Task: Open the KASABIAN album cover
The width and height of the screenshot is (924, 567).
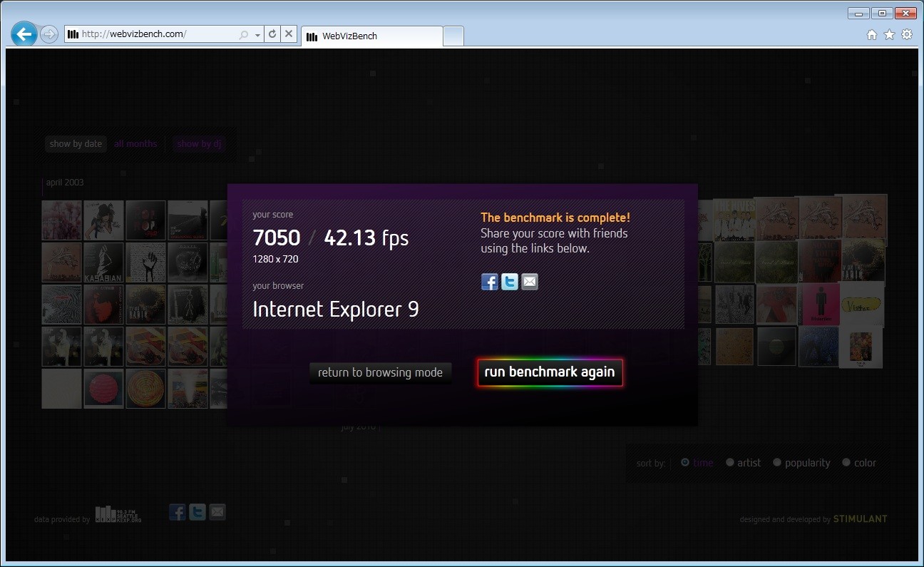Action: [x=103, y=262]
